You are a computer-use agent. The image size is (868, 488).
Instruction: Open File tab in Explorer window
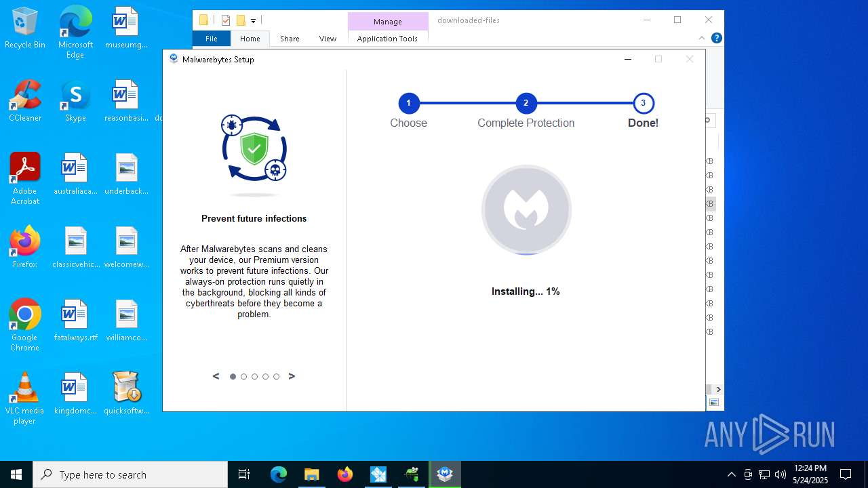click(x=212, y=39)
